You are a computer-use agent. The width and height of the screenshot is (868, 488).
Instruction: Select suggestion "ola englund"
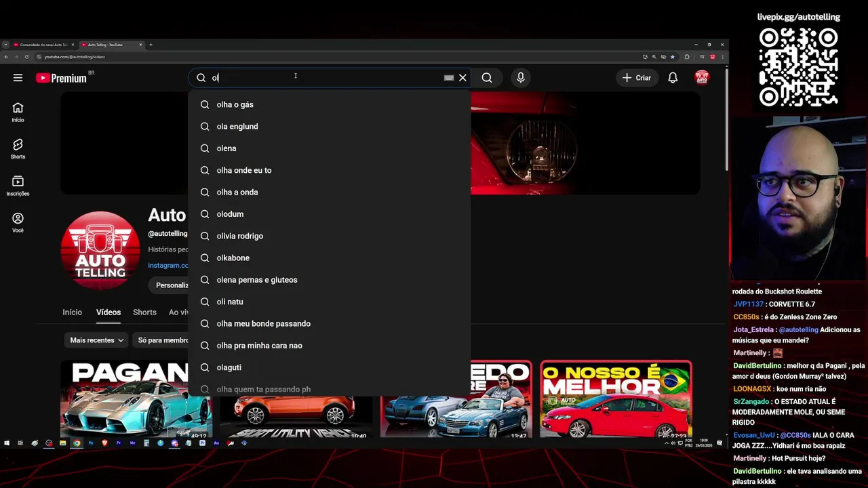click(x=329, y=127)
